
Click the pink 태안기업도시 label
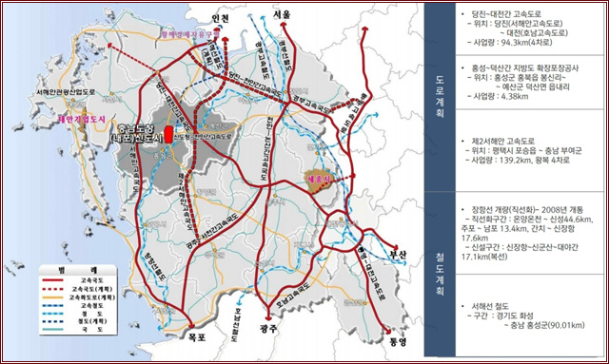pyautogui.click(x=82, y=119)
